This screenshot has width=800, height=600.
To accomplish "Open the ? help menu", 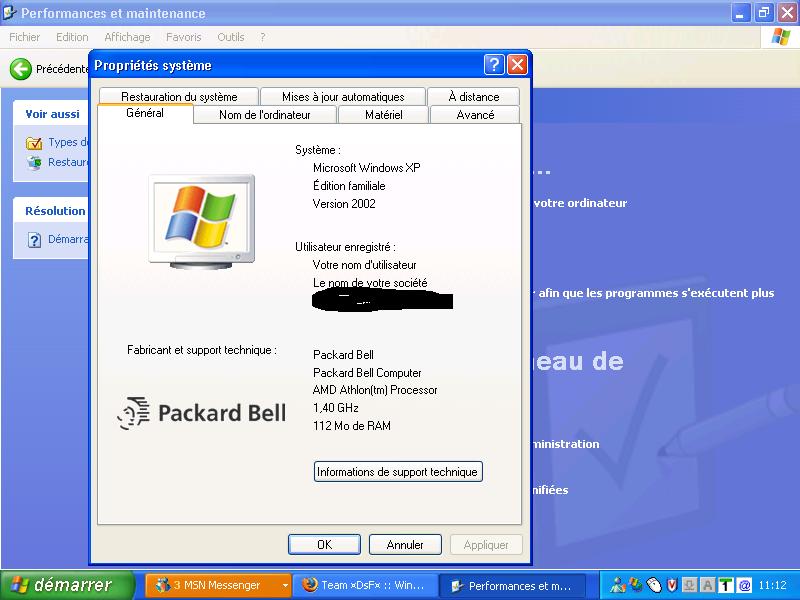I will click(x=262, y=37).
